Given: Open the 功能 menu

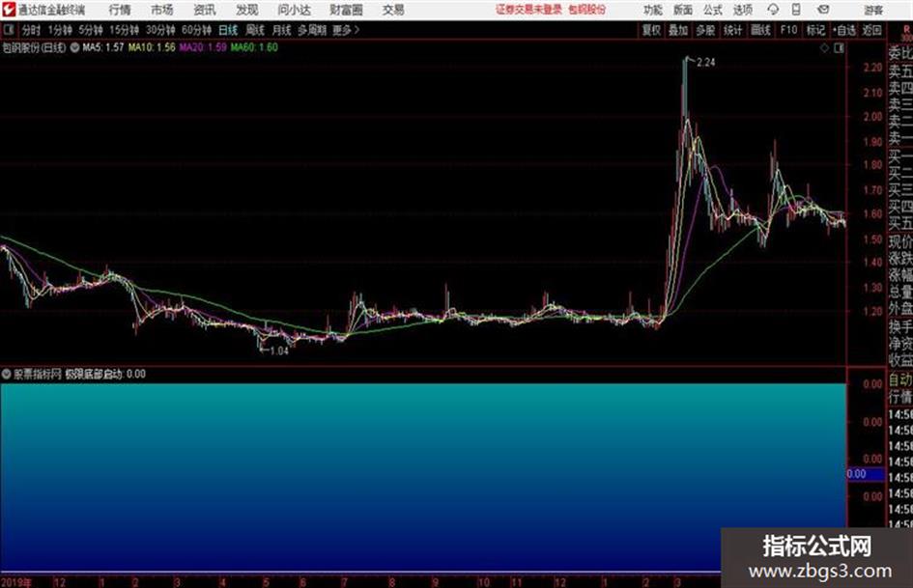Looking at the screenshot, I should (x=653, y=10).
